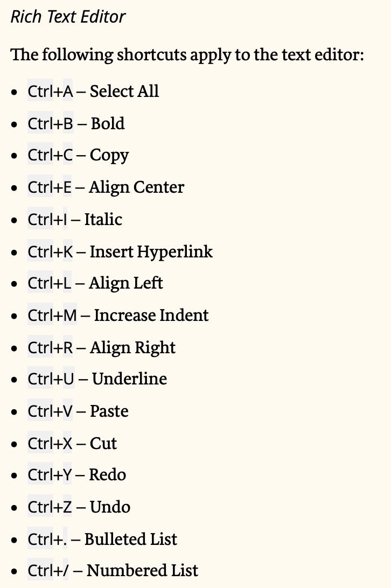Select the Ctrl+V Paste list item
The image size is (391, 588).
(x=78, y=411)
